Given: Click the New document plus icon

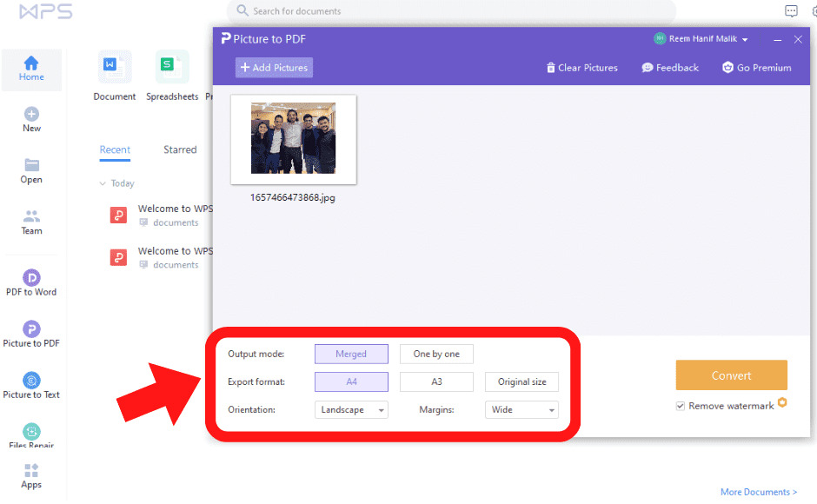Looking at the screenshot, I should coord(31,114).
